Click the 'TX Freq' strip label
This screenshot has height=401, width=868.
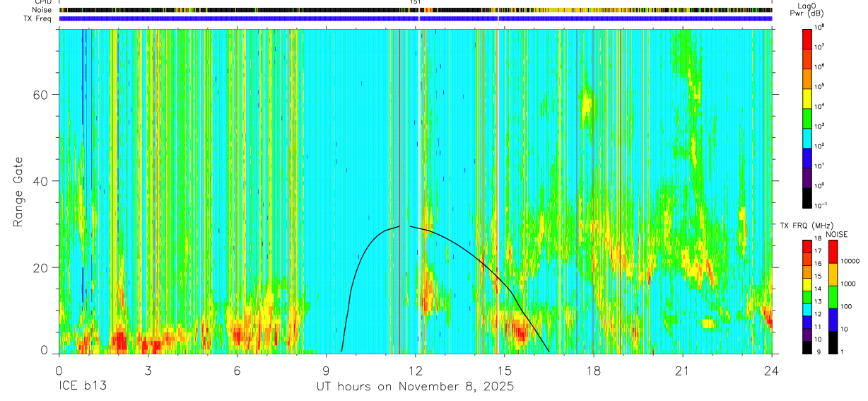[x=37, y=18]
